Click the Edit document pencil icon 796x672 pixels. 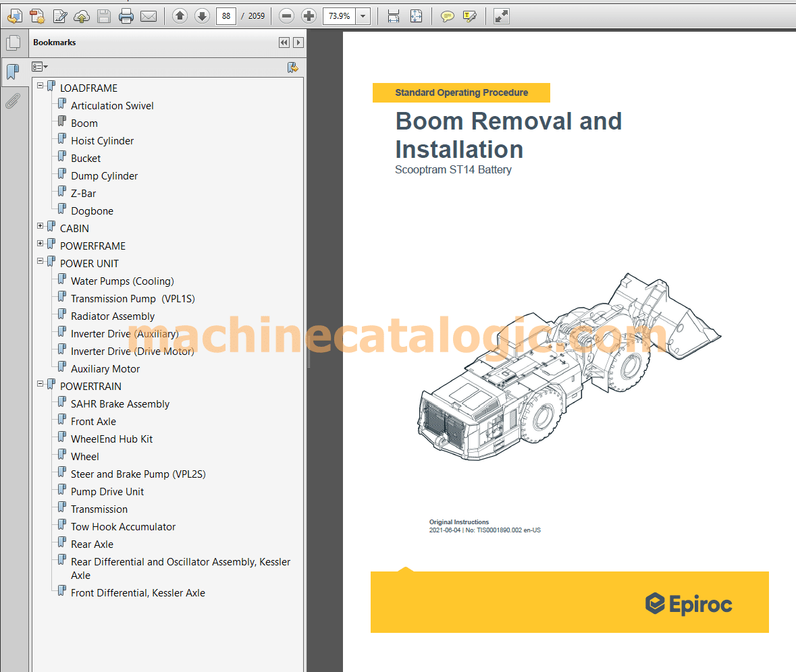point(60,16)
